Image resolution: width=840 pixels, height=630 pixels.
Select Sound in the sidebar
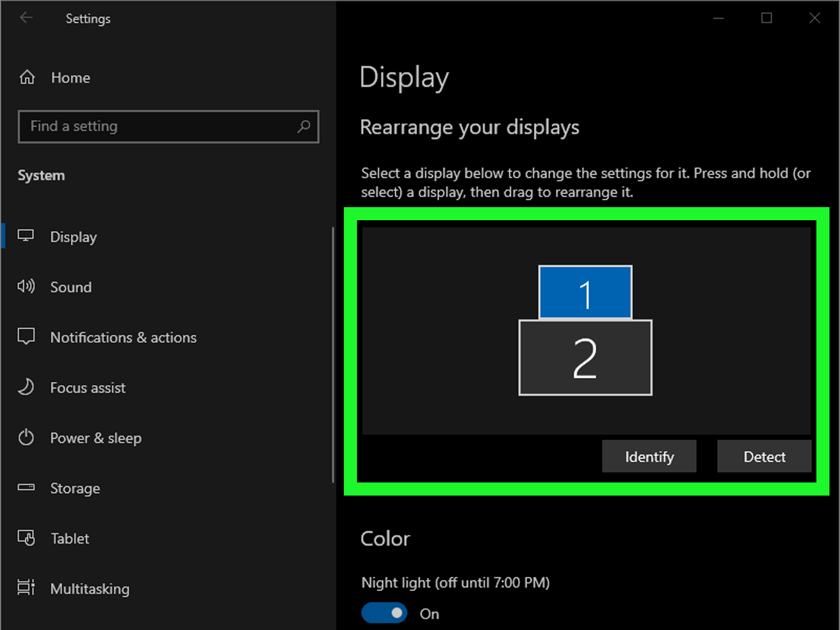pyautogui.click(x=71, y=287)
